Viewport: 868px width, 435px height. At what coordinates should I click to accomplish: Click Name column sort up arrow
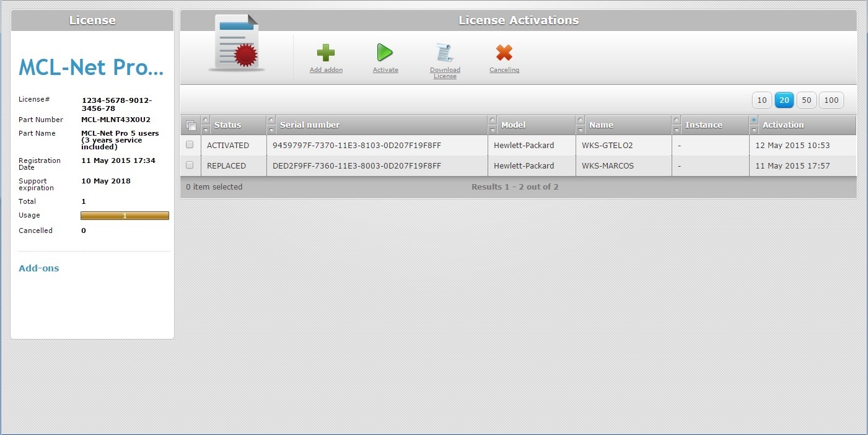tap(581, 120)
